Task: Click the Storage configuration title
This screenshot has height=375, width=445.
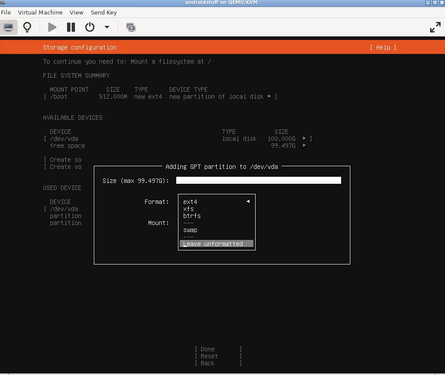Action: (x=80, y=47)
